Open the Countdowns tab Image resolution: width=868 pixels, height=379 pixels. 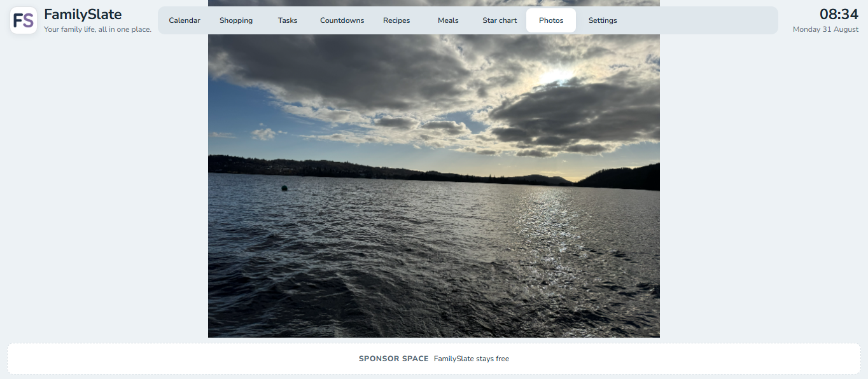(x=342, y=20)
